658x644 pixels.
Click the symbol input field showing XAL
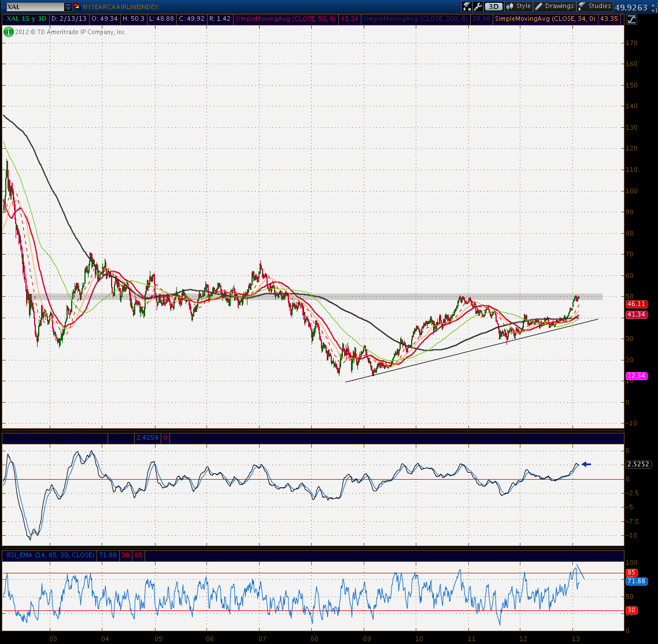pyautogui.click(x=35, y=7)
